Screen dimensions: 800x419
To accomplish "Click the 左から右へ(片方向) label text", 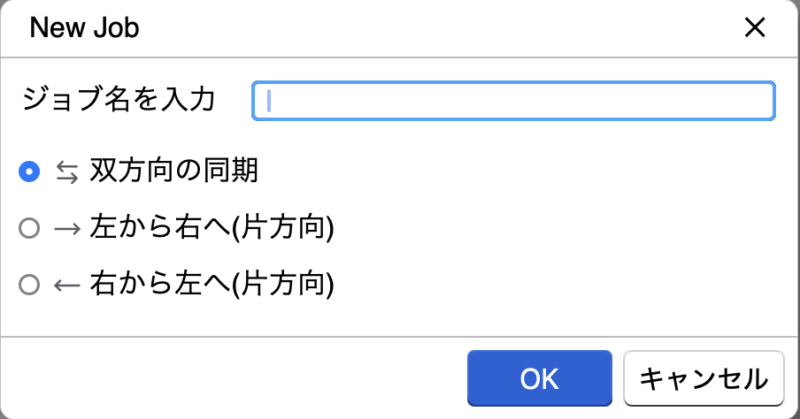I will (x=210, y=228).
